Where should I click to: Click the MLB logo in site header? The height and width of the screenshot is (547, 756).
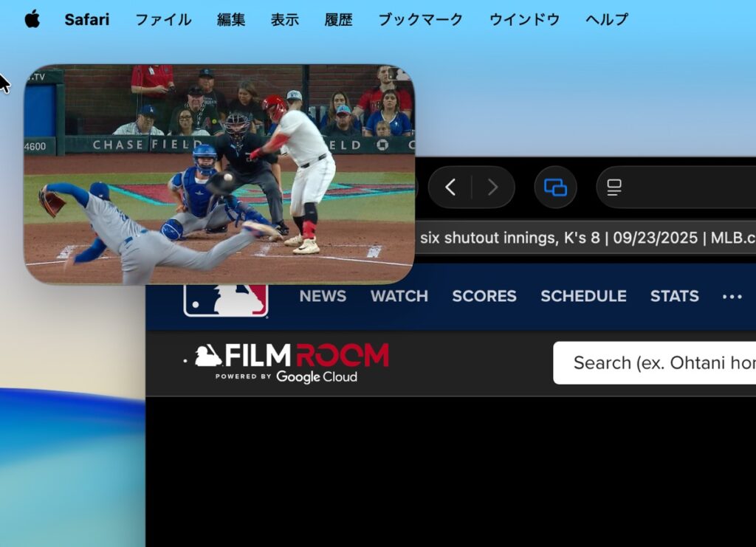point(226,300)
